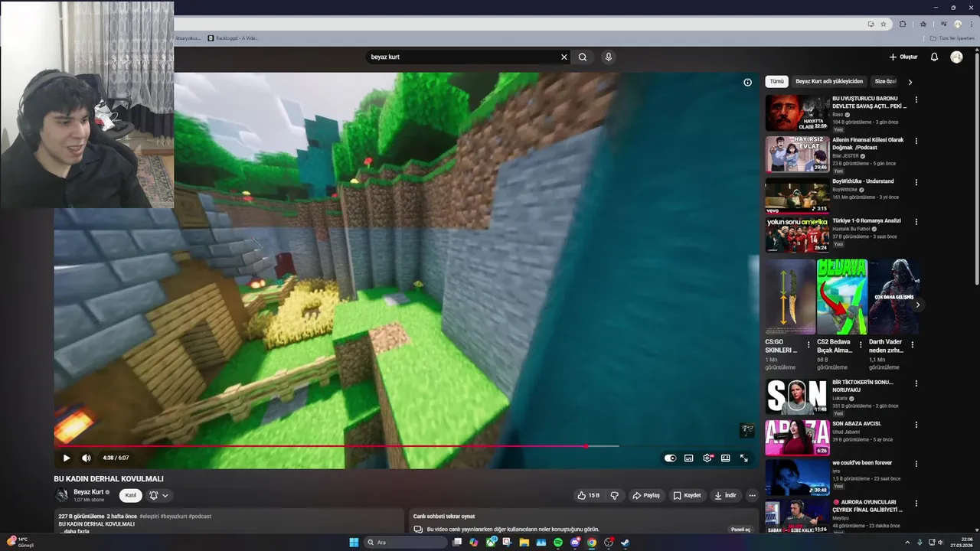This screenshot has height=551, width=980.
Task: Click the İndir download button
Action: [726, 496]
